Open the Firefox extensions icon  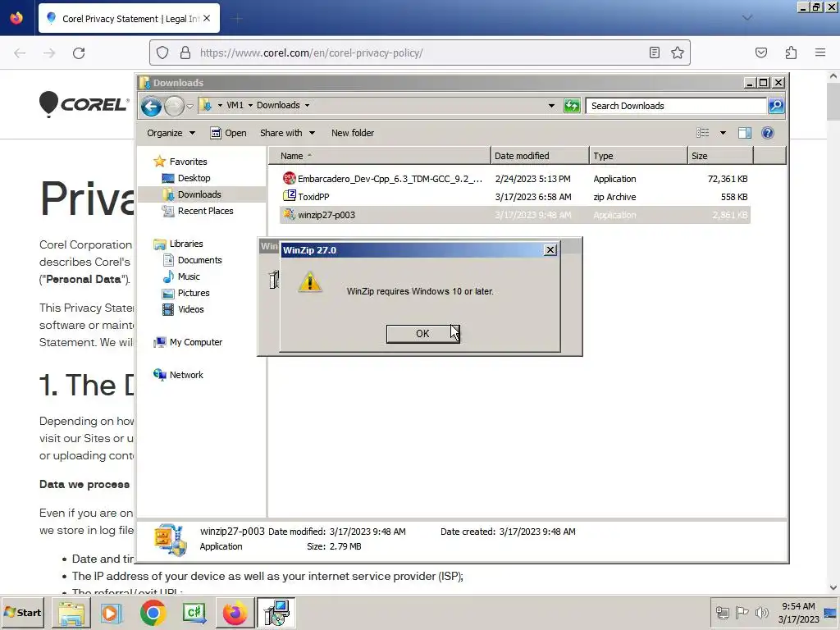(791, 52)
